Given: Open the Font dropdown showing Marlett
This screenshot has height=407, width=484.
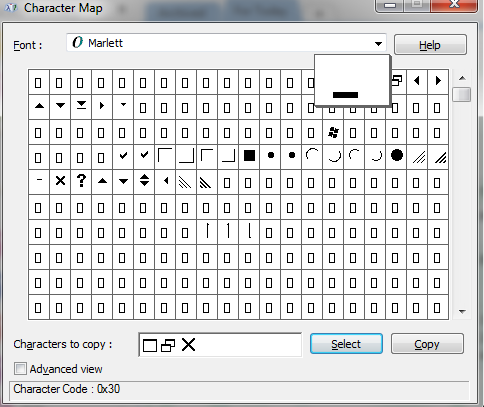Looking at the screenshot, I should 226,43.
